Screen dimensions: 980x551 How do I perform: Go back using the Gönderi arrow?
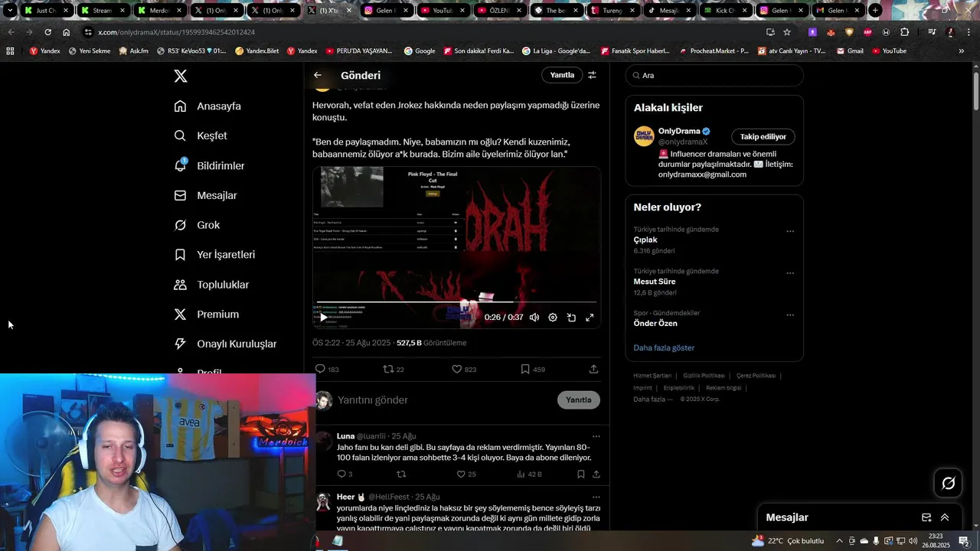pos(318,75)
